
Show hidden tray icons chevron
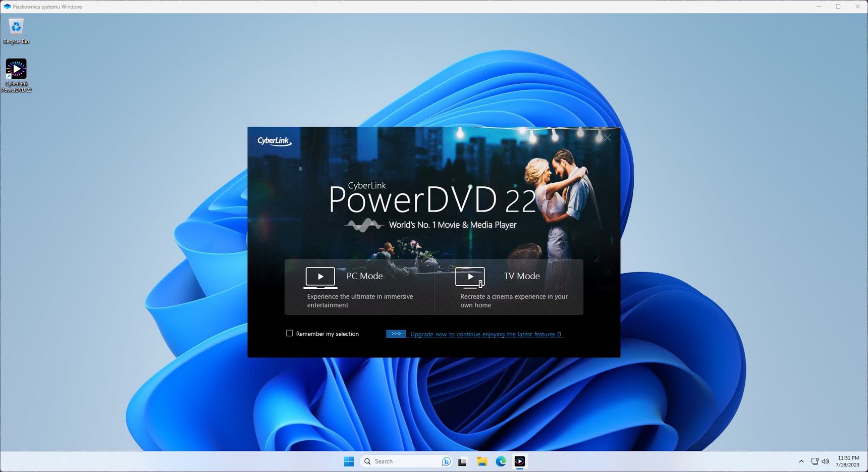(801, 461)
